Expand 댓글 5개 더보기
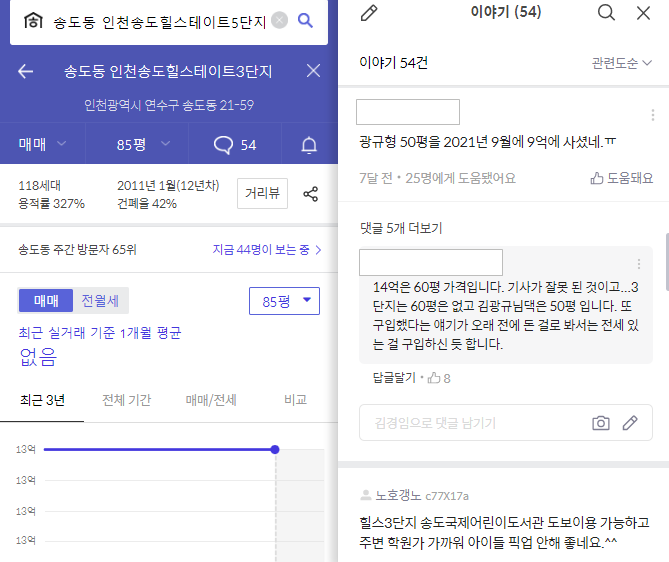 click(x=401, y=228)
